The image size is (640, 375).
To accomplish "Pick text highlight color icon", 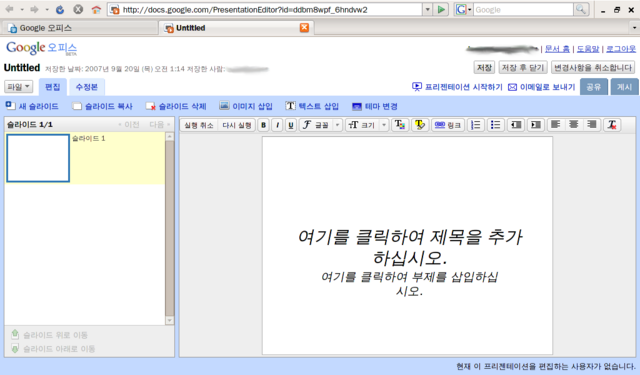I will pyautogui.click(x=419, y=125).
